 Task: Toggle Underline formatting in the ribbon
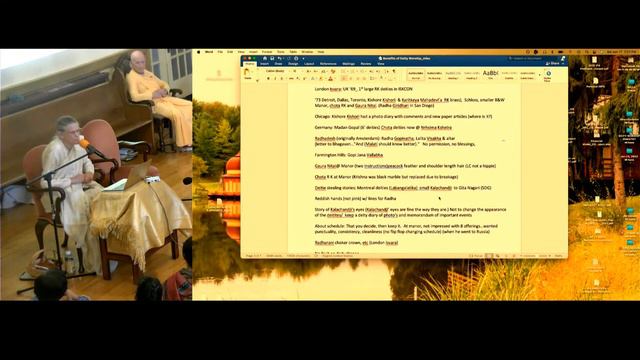pos(281,78)
